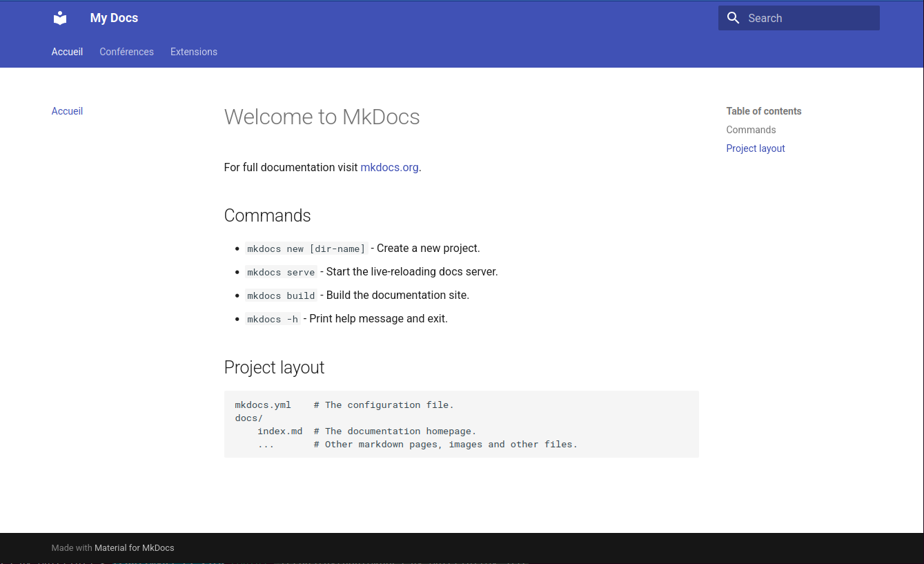
Task: Click the My Docs book logo icon
Action: (x=60, y=18)
